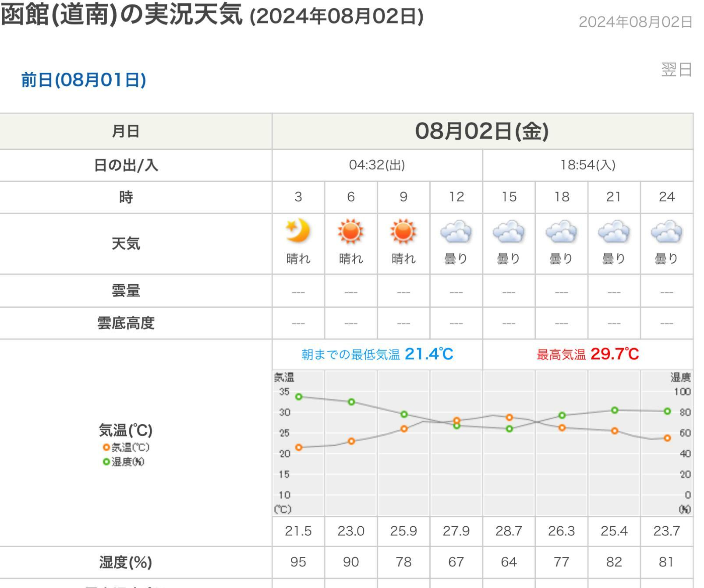Click sunset time 18:54(入)

587,165
